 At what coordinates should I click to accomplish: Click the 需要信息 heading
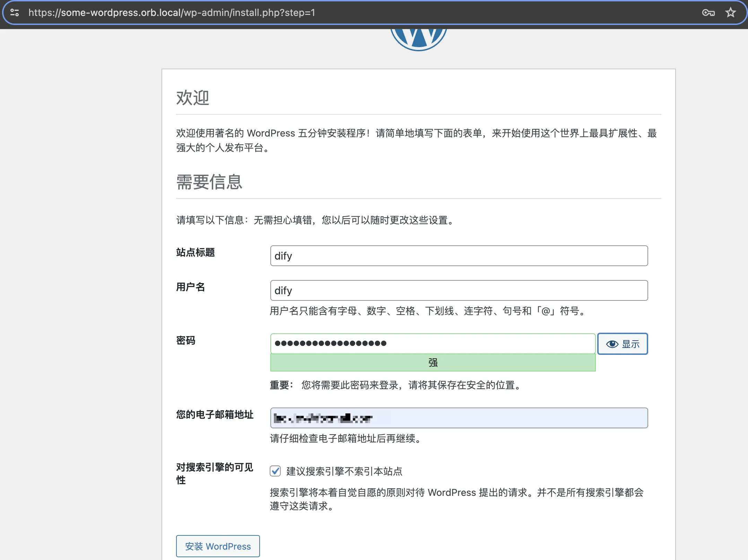click(x=209, y=182)
